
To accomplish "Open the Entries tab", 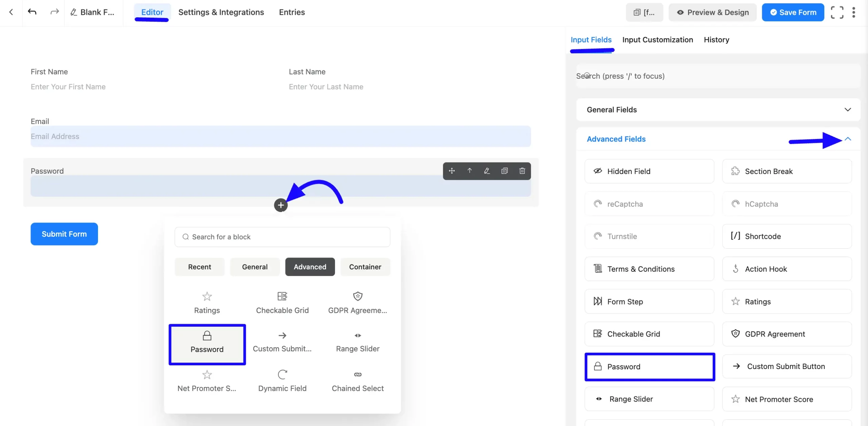I will pyautogui.click(x=292, y=12).
